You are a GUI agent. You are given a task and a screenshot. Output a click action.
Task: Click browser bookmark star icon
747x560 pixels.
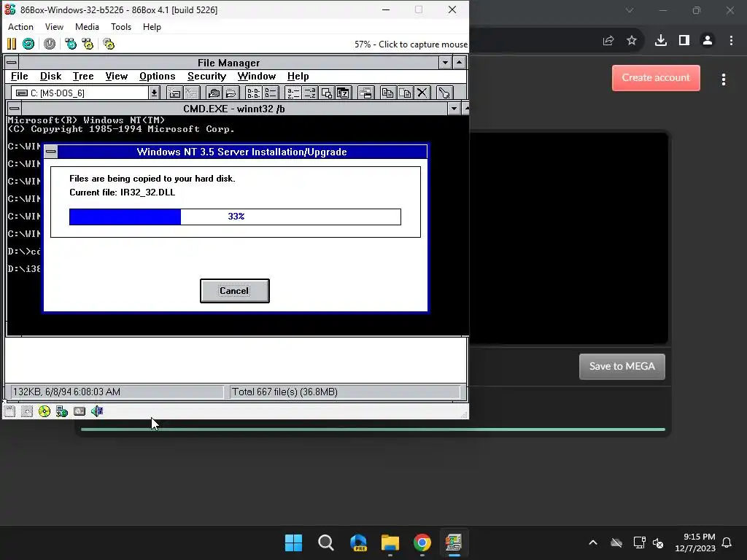(x=632, y=41)
